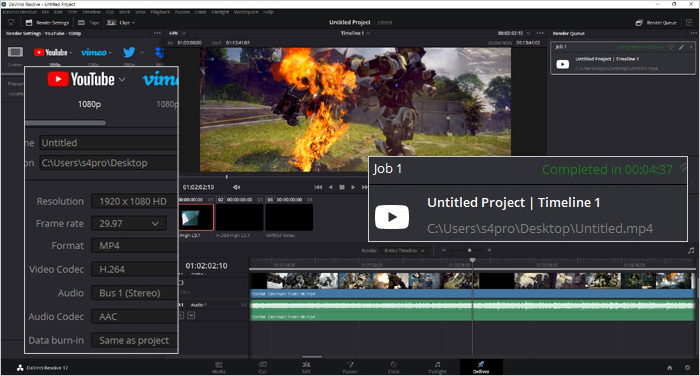This screenshot has height=376, width=700.
Task: Switch to the Color page
Action: [393, 367]
